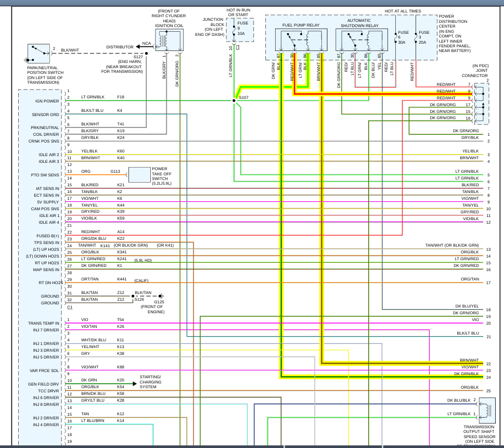Image resolution: width=504 pixels, height=448 pixels.
Task: Click the S127 splice dot
Action: [146, 54]
